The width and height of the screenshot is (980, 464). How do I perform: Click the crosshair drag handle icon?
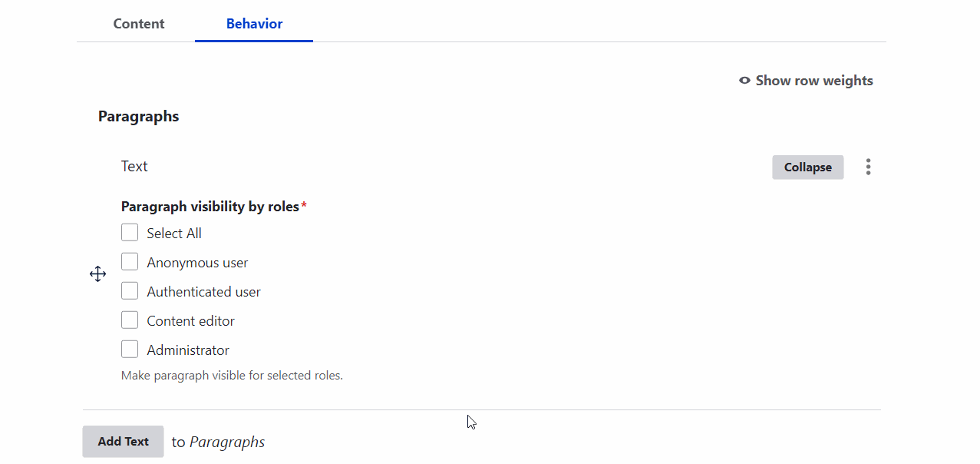97,273
